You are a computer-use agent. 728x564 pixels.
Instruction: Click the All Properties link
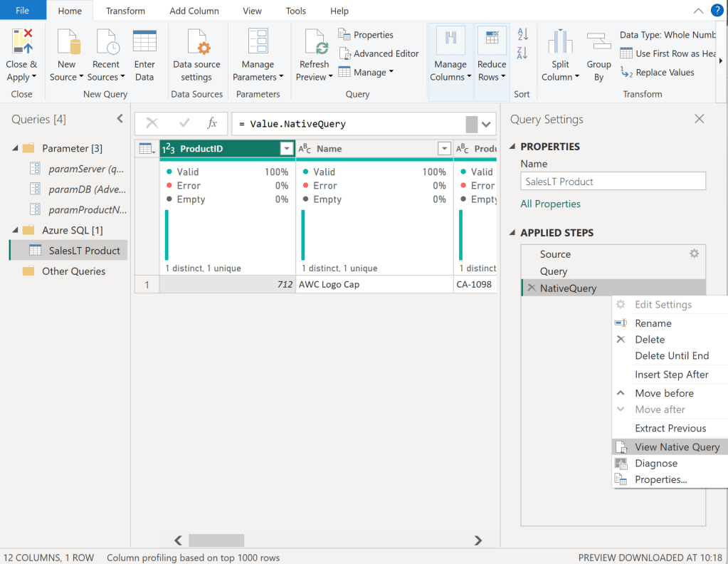(550, 204)
